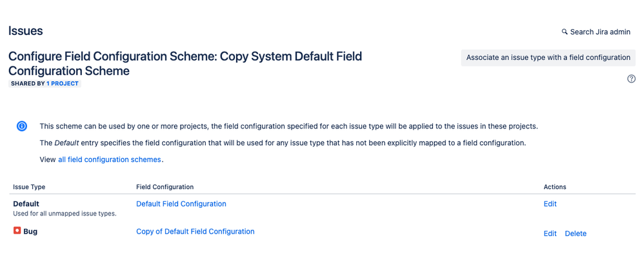
Task: Open Default Field Configuration link
Action: (x=181, y=204)
